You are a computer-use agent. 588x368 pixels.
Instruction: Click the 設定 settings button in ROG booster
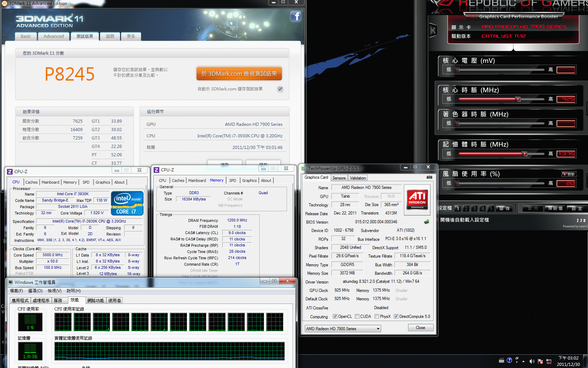(x=576, y=209)
